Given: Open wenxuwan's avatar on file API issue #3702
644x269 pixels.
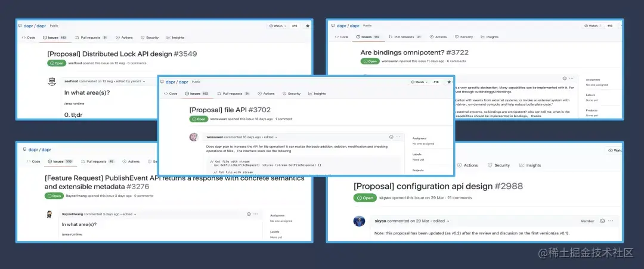Looking at the screenshot, I should pyautogui.click(x=194, y=137).
